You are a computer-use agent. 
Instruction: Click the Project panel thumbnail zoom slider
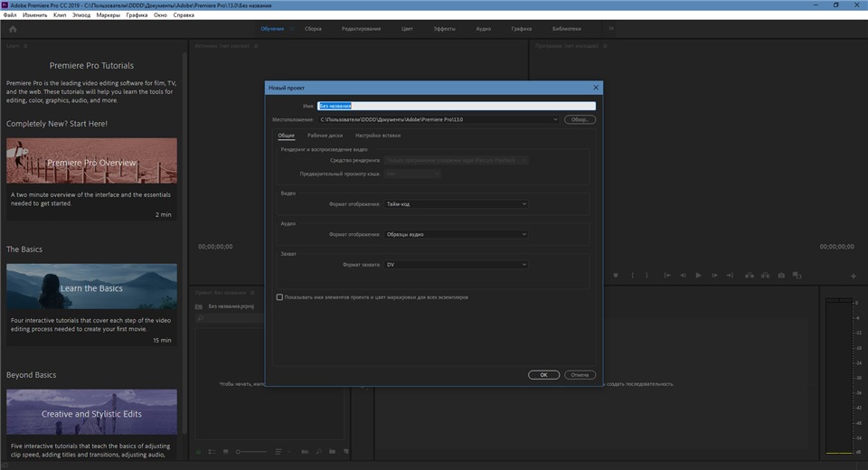click(x=250, y=452)
